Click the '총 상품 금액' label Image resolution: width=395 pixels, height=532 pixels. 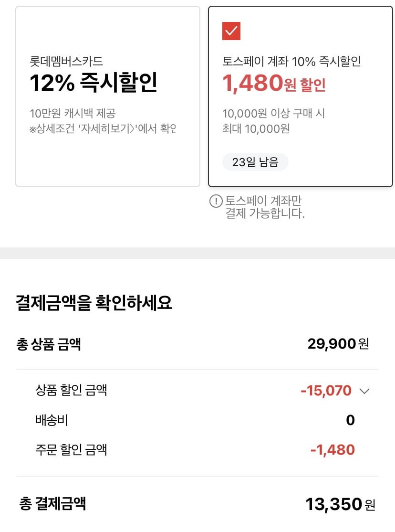(x=49, y=344)
